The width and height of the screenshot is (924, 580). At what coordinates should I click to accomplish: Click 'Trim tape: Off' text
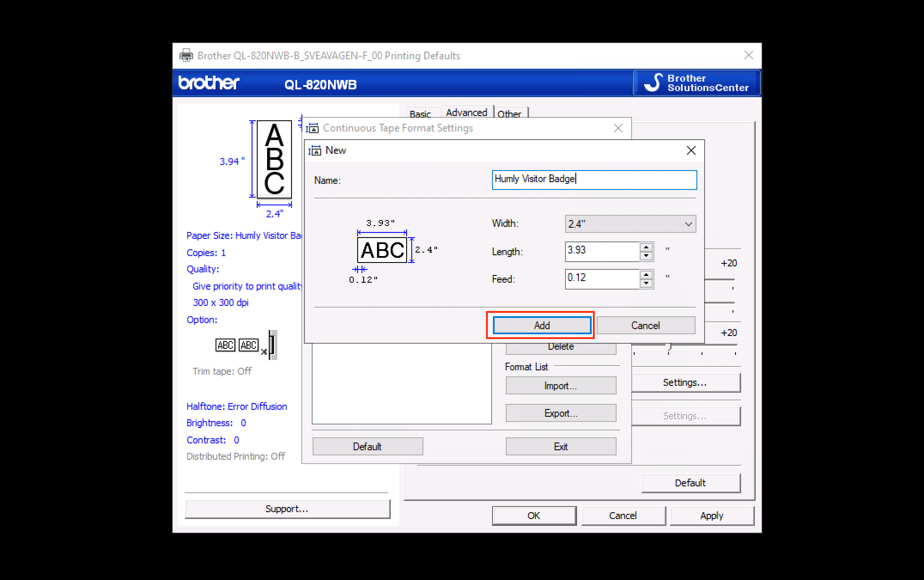(222, 371)
